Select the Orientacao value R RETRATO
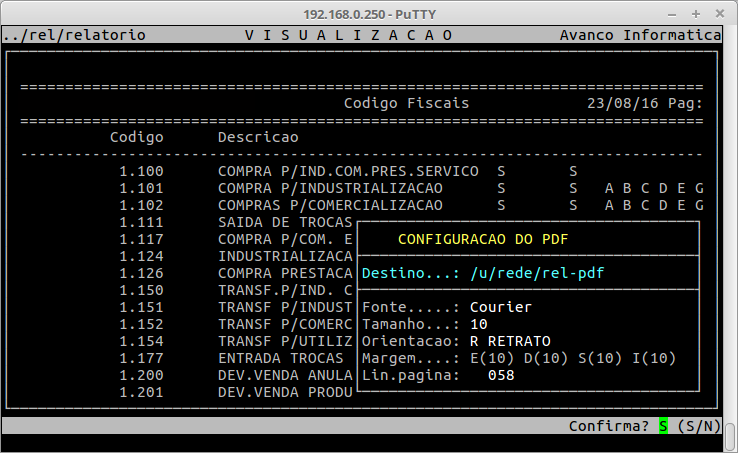The image size is (738, 453). (x=510, y=341)
